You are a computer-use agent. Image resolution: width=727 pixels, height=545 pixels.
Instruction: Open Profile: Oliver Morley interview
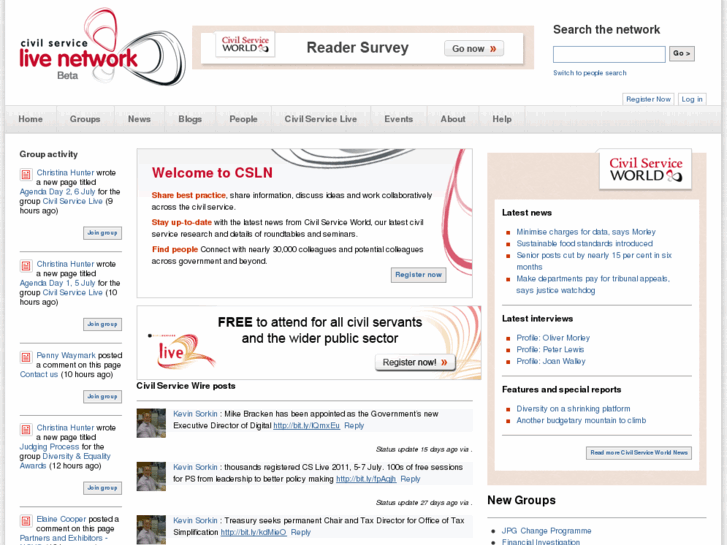click(x=553, y=338)
